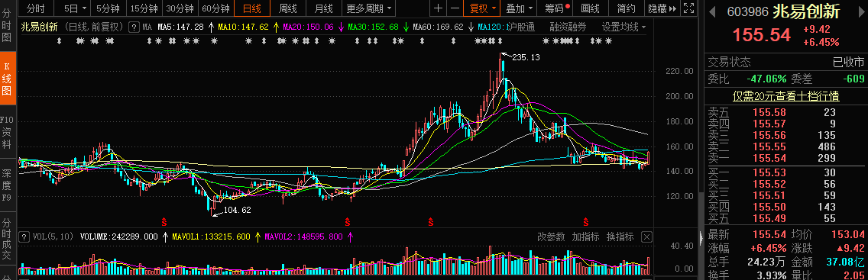Open the F10资料 sidebar entry
The width and height of the screenshot is (868, 280).
pyautogui.click(x=7, y=132)
